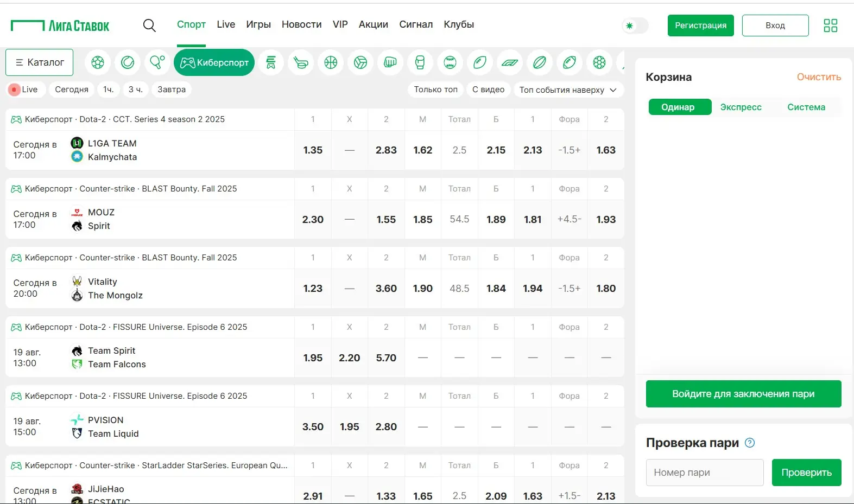Toggle the 'Только топ' filter
854x504 pixels.
click(x=435, y=90)
